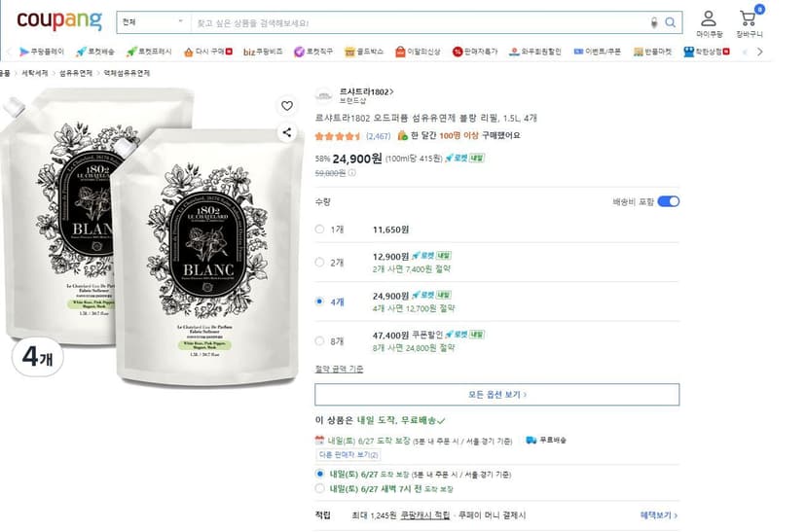Click the heart wishlist icon
The height and width of the screenshot is (532, 806).
pos(287,105)
